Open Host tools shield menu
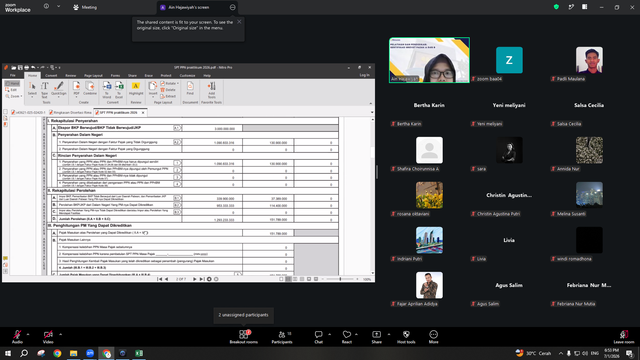 click(406, 337)
